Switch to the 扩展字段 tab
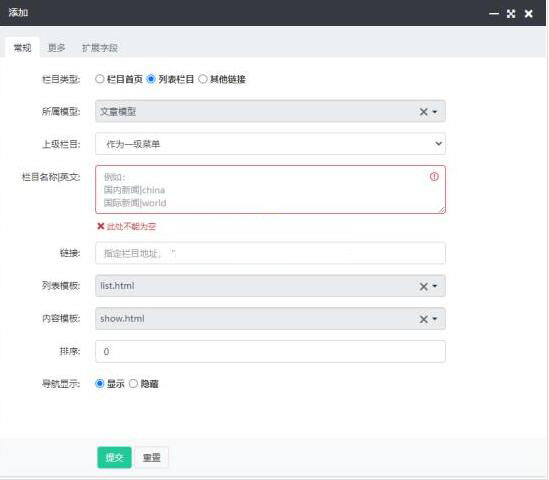Screen dimensions: 549x480 coord(100,48)
